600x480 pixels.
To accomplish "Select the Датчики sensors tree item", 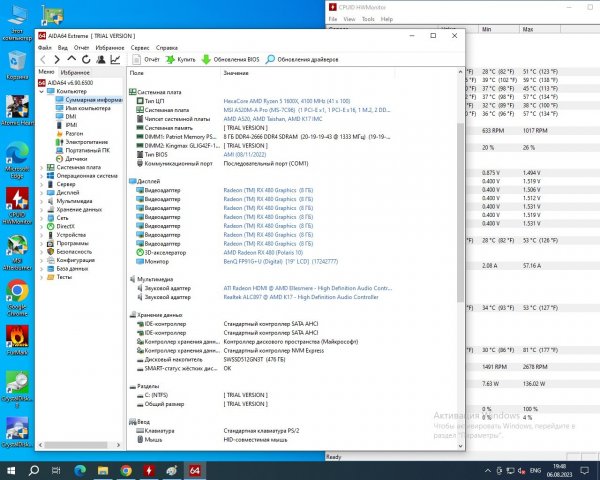I will click(75, 158).
